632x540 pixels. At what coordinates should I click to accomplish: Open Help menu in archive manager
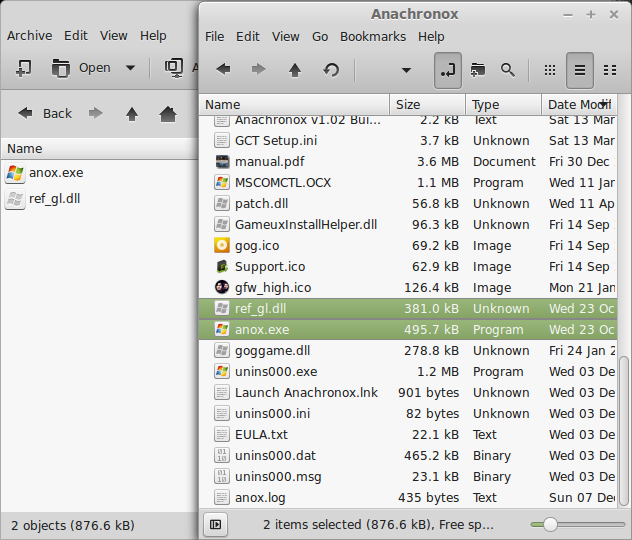[x=153, y=35]
